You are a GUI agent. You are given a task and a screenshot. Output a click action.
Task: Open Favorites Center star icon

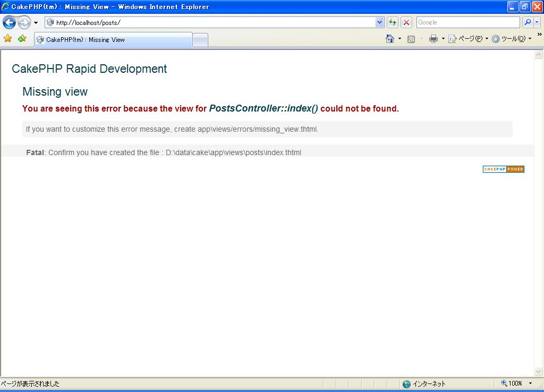tap(7, 39)
